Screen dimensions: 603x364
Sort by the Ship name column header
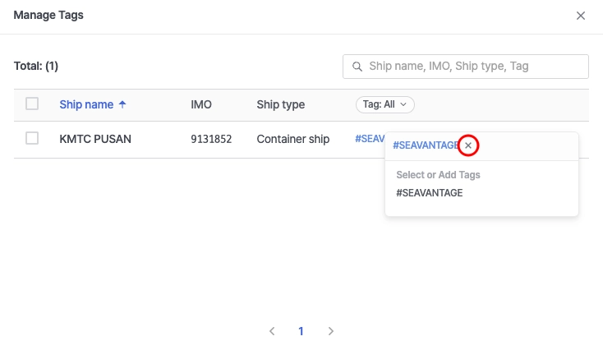[x=86, y=104]
